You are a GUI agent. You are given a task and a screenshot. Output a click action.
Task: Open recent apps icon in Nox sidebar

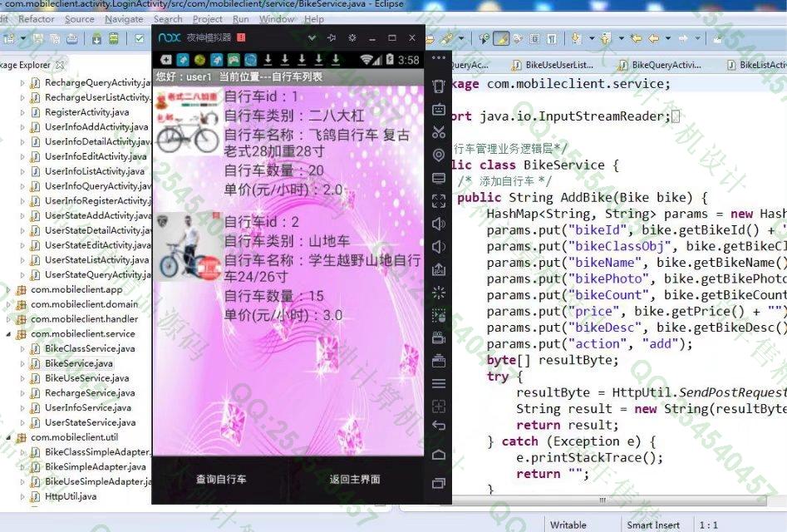click(x=439, y=483)
